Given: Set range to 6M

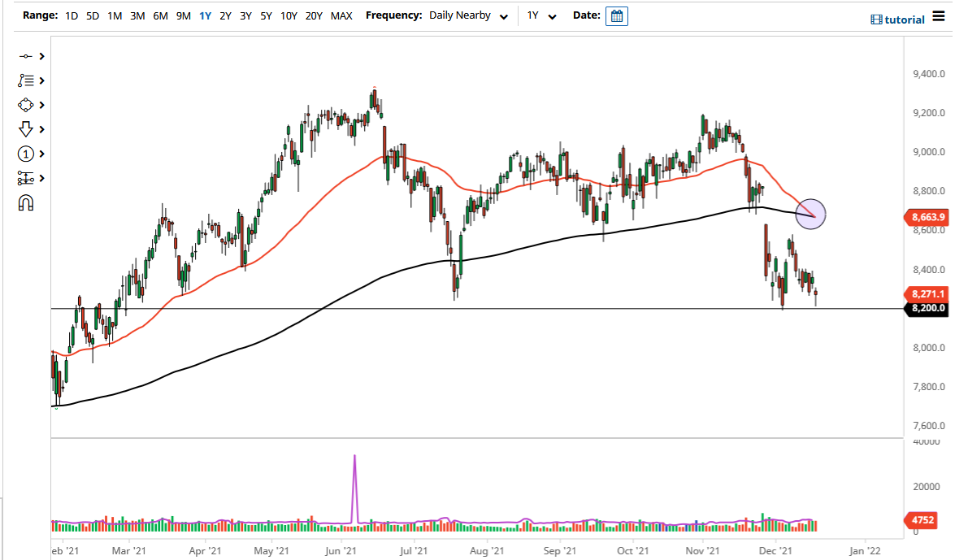Looking at the screenshot, I should coord(160,15).
